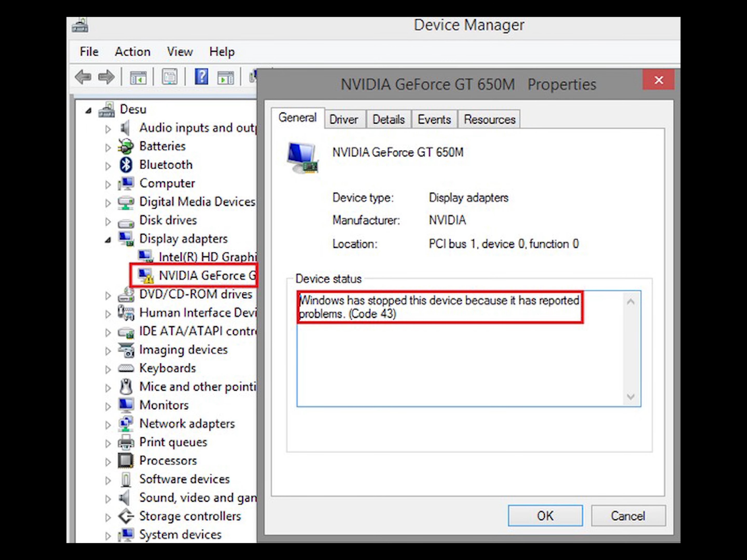
Task: Click the Device status scroll up arrow
Action: click(631, 302)
